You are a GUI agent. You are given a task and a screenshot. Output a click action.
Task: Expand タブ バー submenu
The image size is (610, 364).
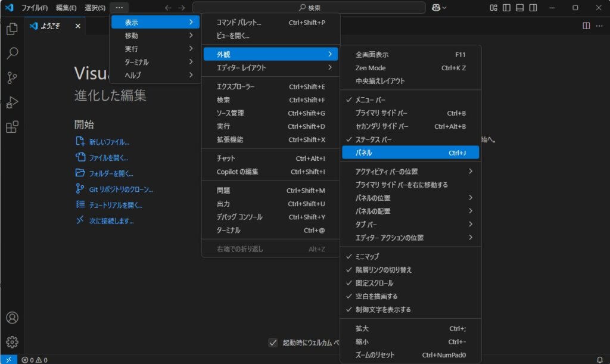point(410,225)
